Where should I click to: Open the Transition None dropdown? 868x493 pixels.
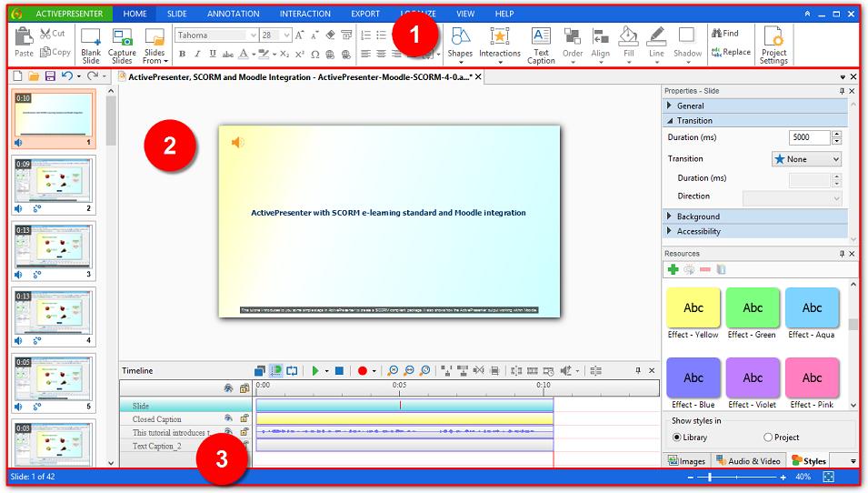point(806,159)
